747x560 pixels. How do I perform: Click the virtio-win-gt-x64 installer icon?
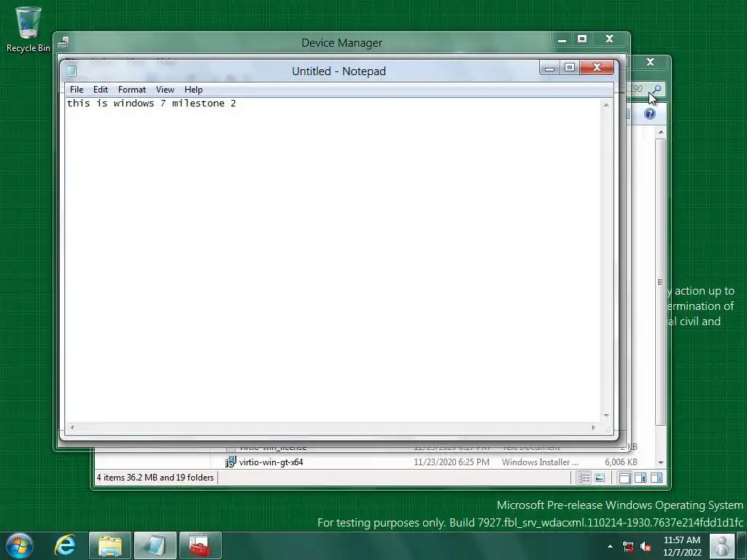click(231, 462)
